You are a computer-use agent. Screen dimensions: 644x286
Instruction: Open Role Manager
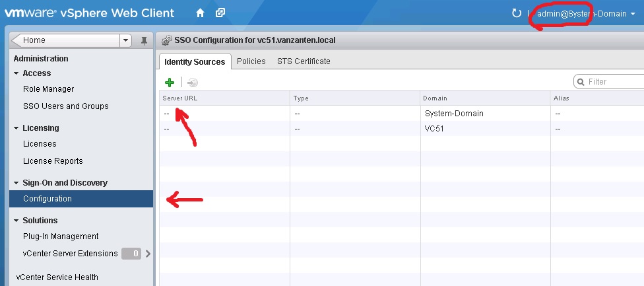click(48, 89)
